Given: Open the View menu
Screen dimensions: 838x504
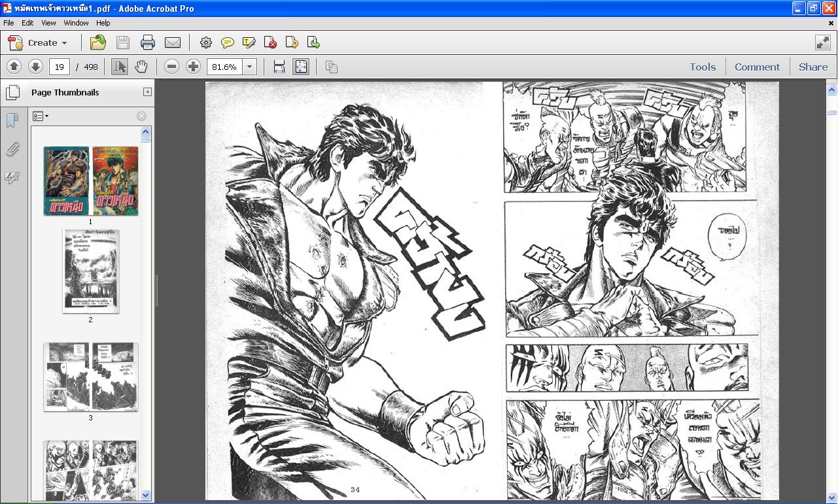Looking at the screenshot, I should 48,23.
